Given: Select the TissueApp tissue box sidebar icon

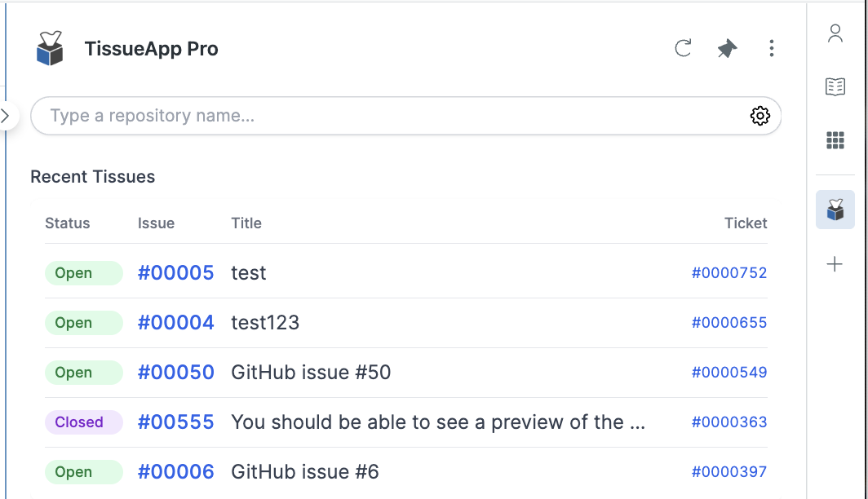Looking at the screenshot, I should point(835,210).
